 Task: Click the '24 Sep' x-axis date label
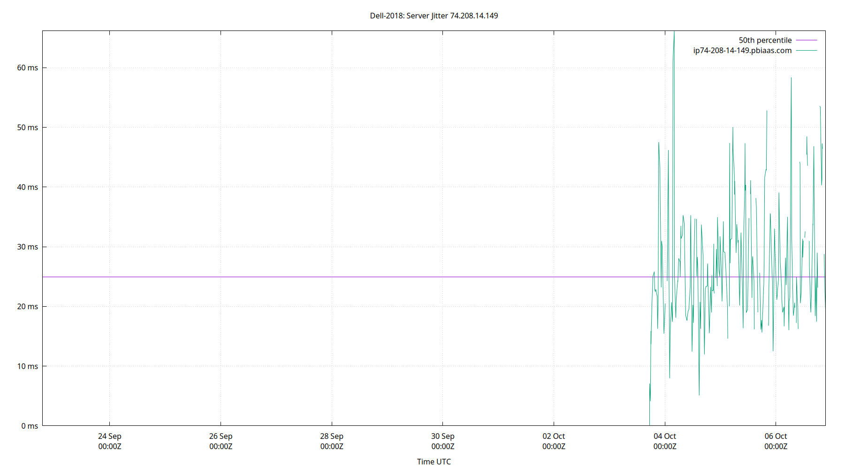tap(110, 436)
